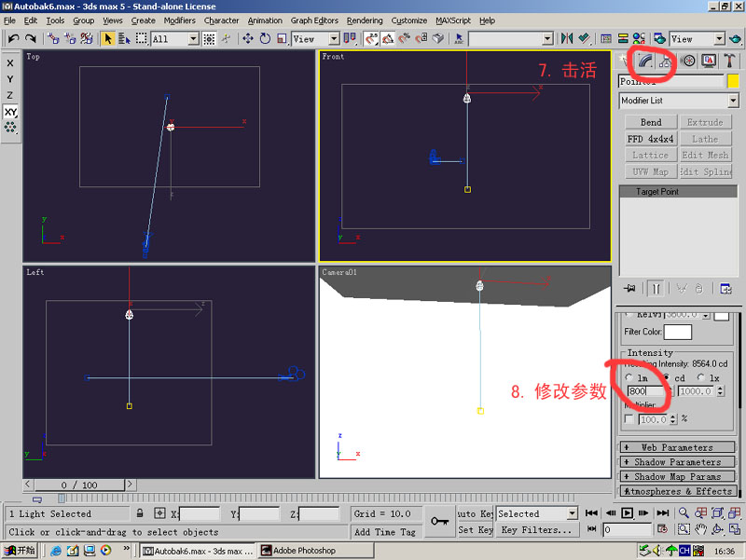Open the Modify command panel tab
The height and width of the screenshot is (560, 746).
coord(645,61)
